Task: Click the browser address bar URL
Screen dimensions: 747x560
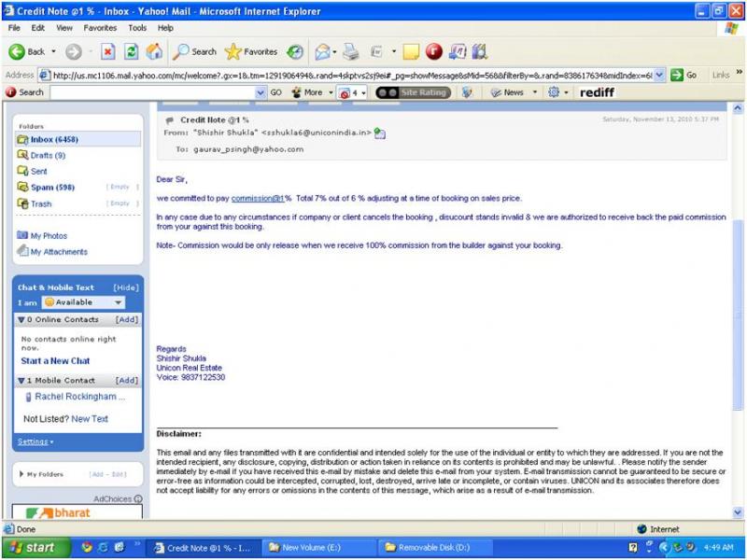Action: tap(352, 76)
